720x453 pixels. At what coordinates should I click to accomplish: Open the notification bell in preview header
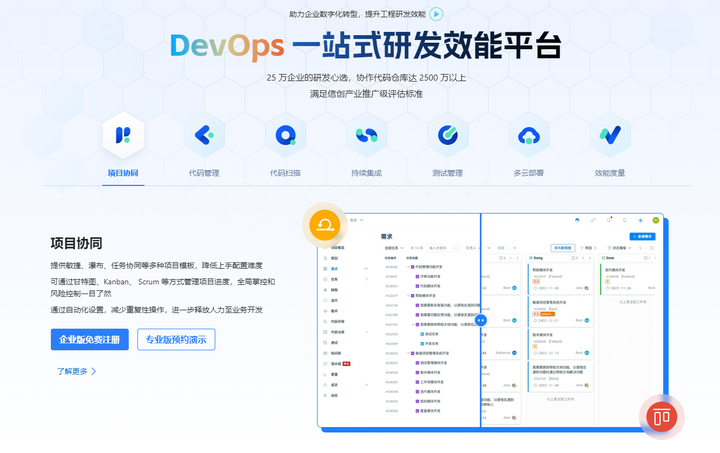(x=609, y=220)
